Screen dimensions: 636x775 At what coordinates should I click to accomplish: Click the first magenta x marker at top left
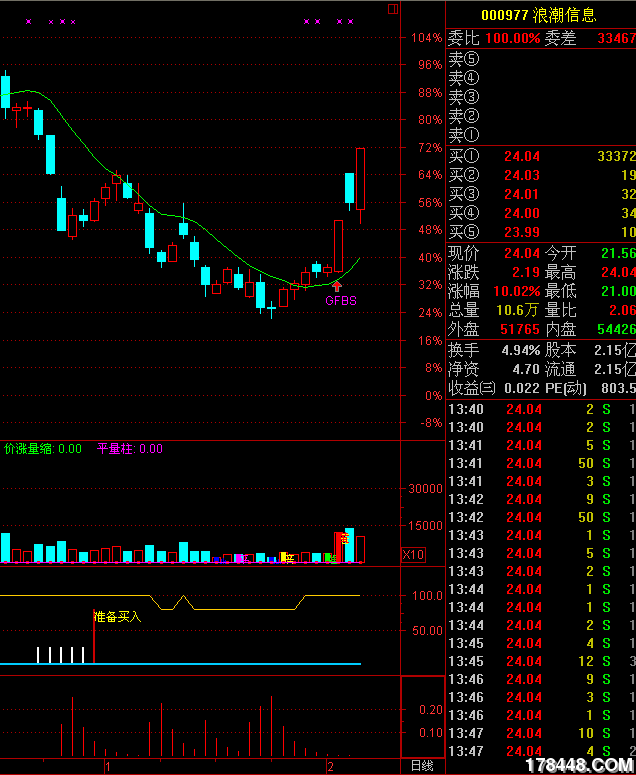point(28,21)
